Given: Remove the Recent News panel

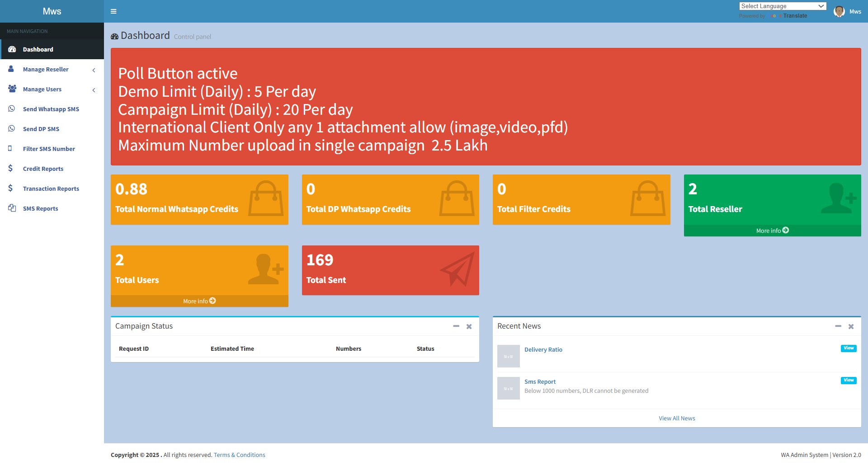Looking at the screenshot, I should (851, 326).
